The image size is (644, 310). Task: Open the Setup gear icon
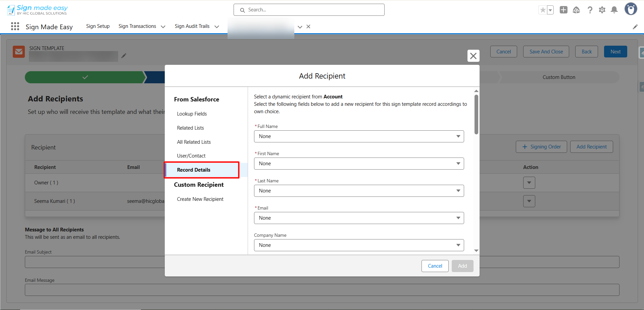coord(602,10)
